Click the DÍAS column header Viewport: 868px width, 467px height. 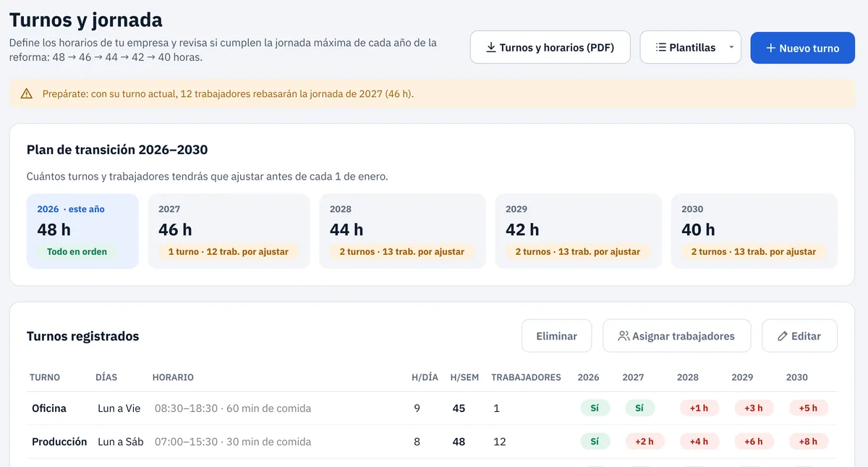(106, 377)
